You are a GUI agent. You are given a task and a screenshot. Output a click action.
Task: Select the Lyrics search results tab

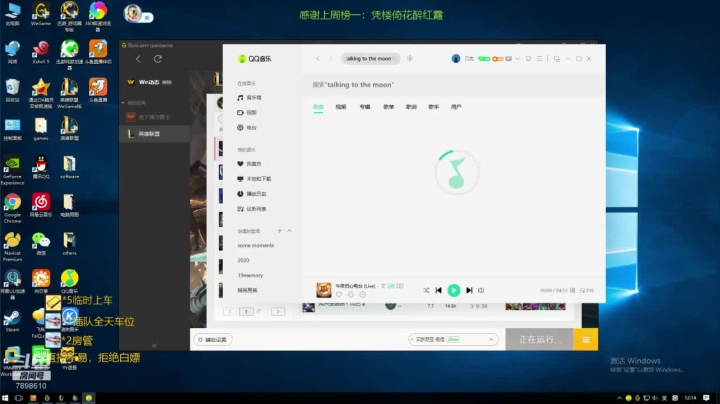tap(411, 107)
